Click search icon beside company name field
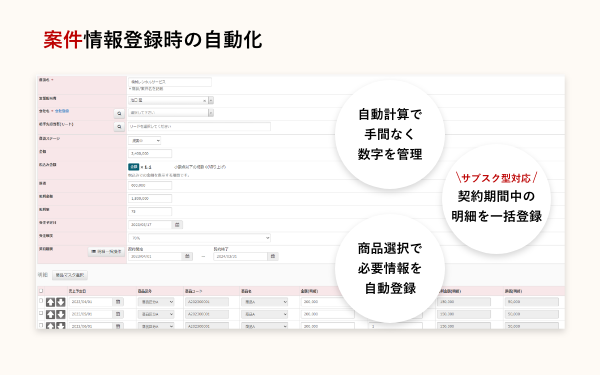Image resolution: width=600 pixels, height=375 pixels. (x=119, y=114)
